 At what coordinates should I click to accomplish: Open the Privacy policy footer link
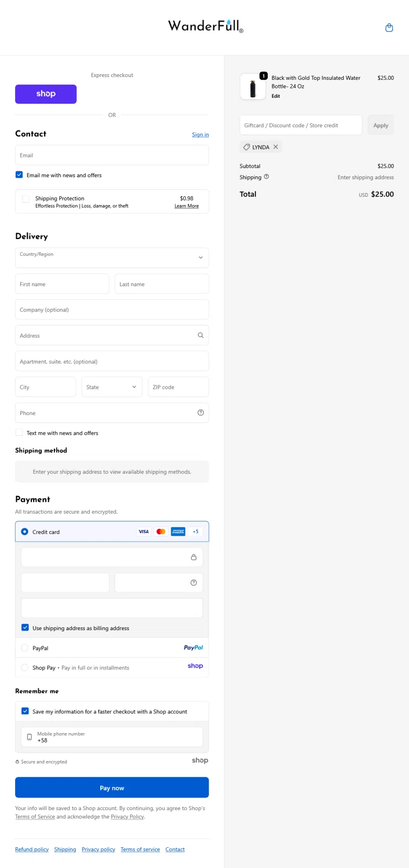pos(98,849)
